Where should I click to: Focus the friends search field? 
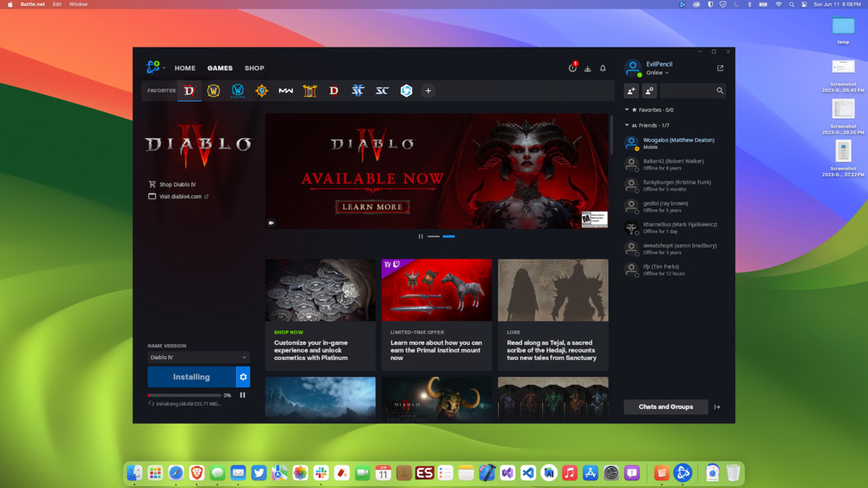[x=688, y=90]
